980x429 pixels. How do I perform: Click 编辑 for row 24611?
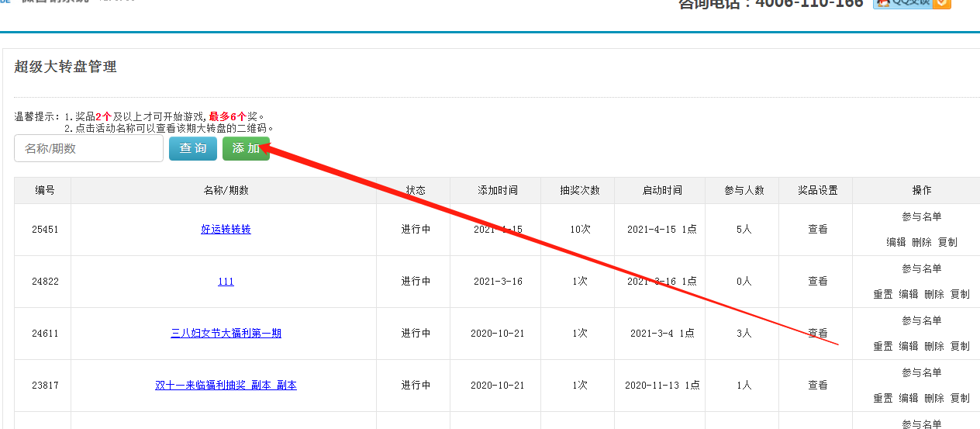909,346
